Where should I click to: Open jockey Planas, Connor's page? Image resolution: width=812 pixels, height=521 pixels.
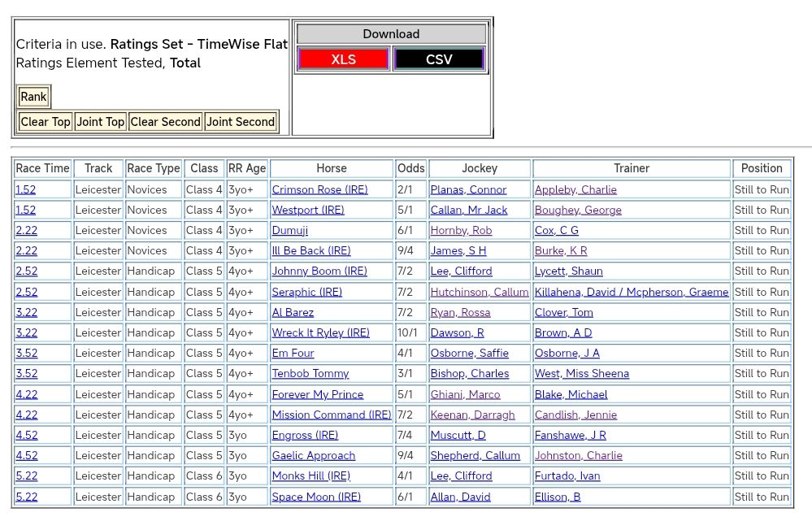click(x=468, y=189)
